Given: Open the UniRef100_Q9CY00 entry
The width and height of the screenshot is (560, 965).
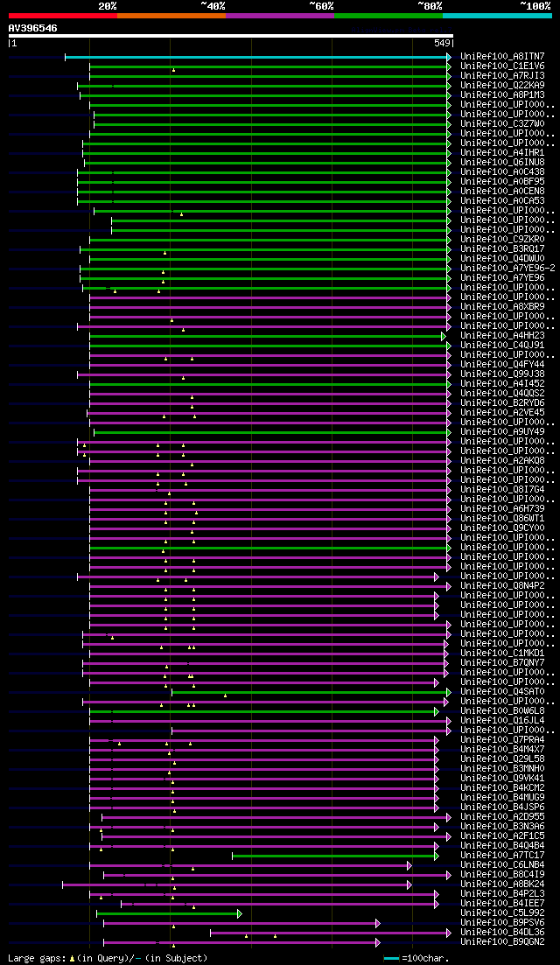Looking at the screenshot, I should [502, 528].
